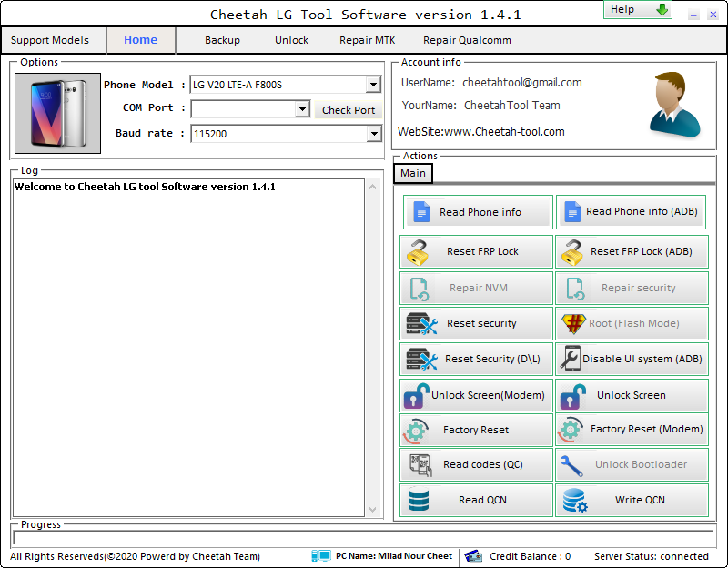Click the PC Name: Milad Nour Cheet text
Screen dimensions: 728x569
pos(394,556)
